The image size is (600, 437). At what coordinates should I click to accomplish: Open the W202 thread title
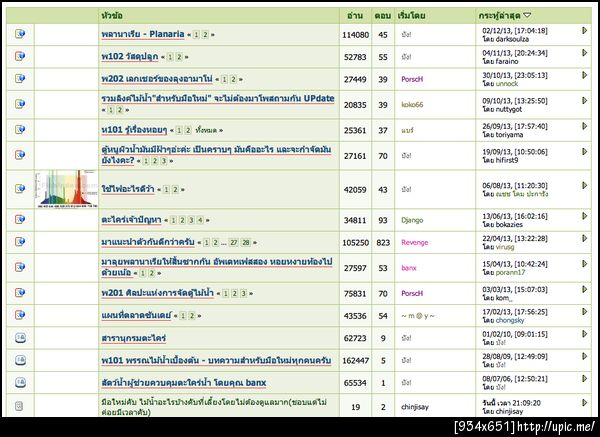[x=157, y=79]
